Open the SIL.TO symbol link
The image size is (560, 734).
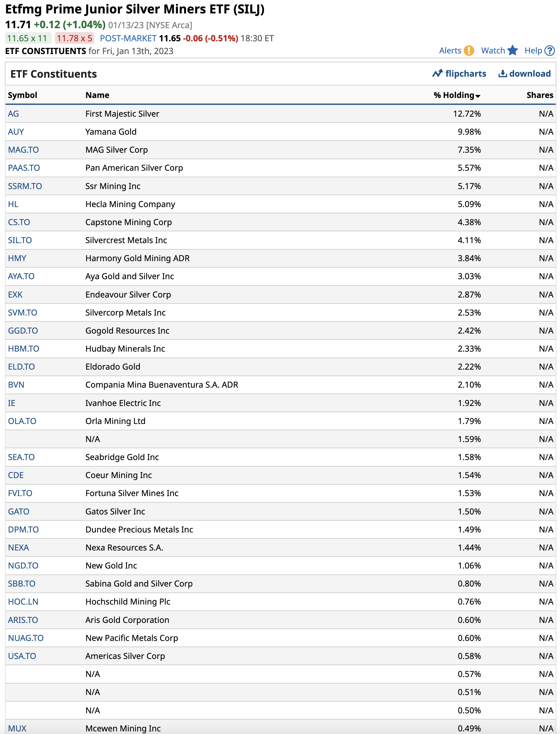pyautogui.click(x=20, y=240)
